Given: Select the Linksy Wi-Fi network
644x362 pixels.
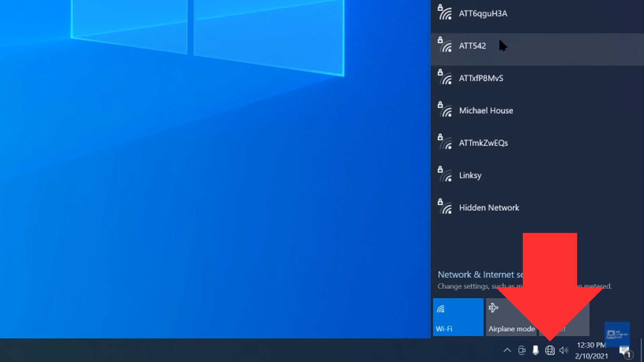Looking at the screenshot, I should click(537, 179).
